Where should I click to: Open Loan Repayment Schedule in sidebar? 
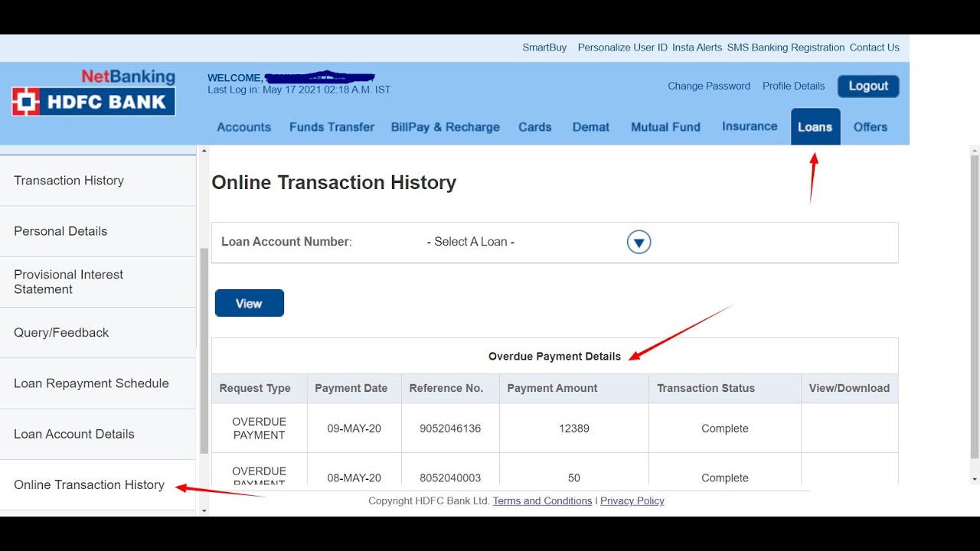pos(98,383)
